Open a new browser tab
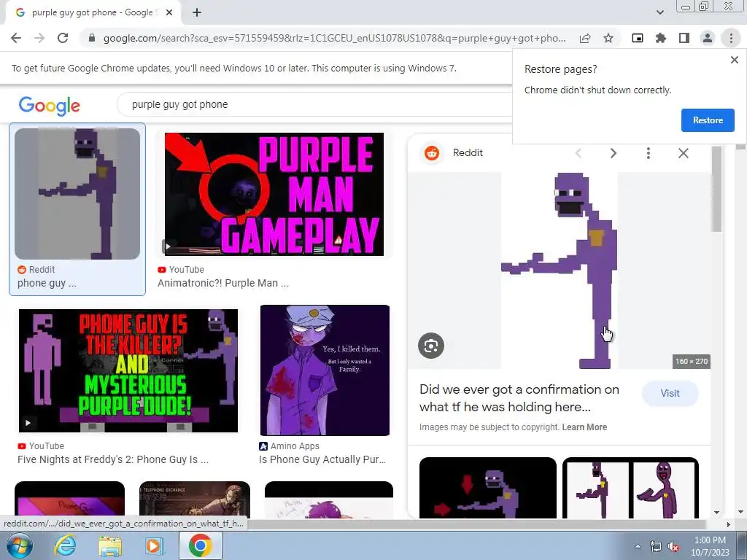The height and width of the screenshot is (560, 747). [197, 13]
